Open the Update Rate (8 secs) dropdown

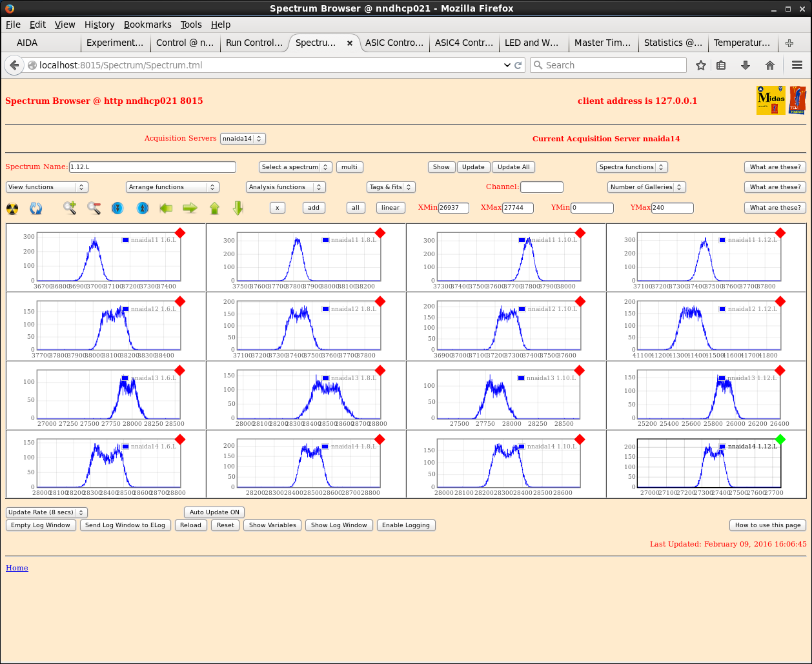[x=46, y=512]
